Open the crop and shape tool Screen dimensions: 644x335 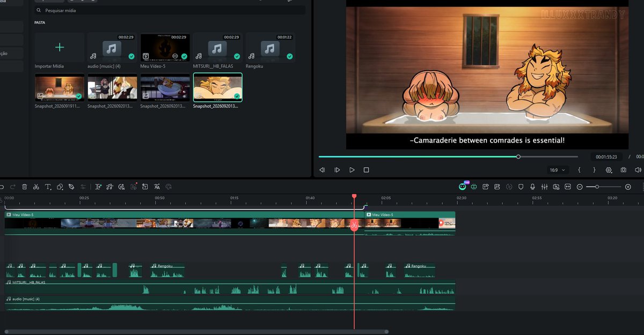(60, 187)
